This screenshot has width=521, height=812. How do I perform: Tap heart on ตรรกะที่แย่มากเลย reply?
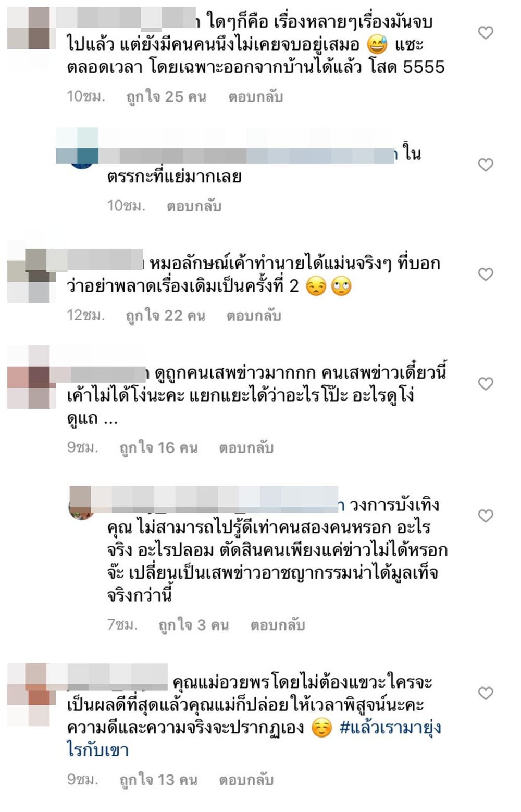[x=486, y=165]
